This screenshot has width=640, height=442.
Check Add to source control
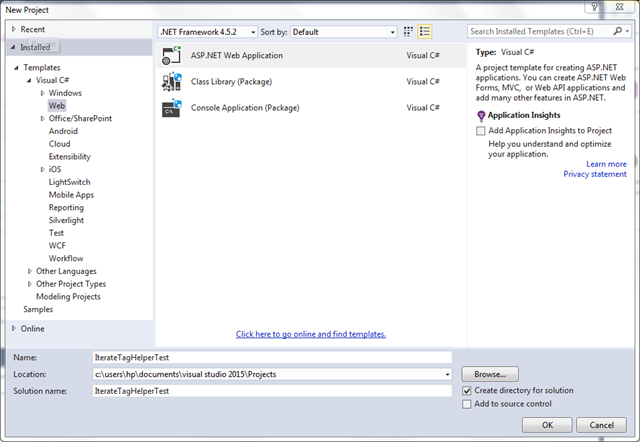click(x=467, y=404)
